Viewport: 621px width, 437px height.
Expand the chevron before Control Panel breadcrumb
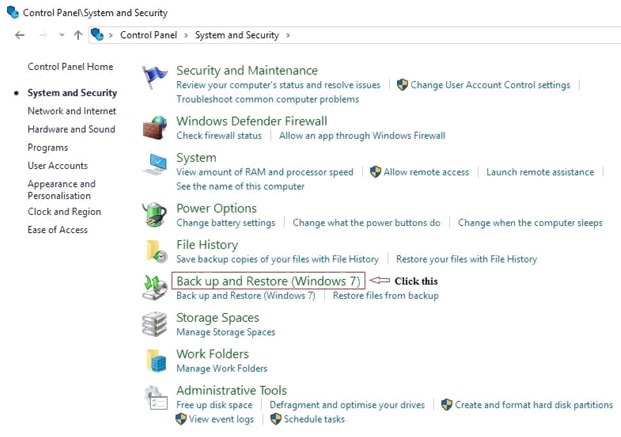[111, 35]
